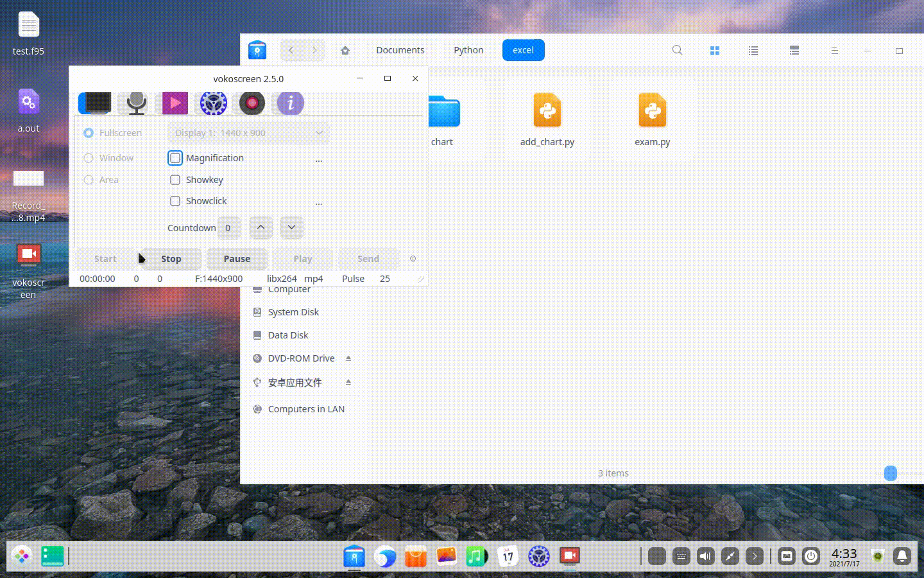Open the music player from the dock
The height and width of the screenshot is (578, 924).
click(x=477, y=556)
